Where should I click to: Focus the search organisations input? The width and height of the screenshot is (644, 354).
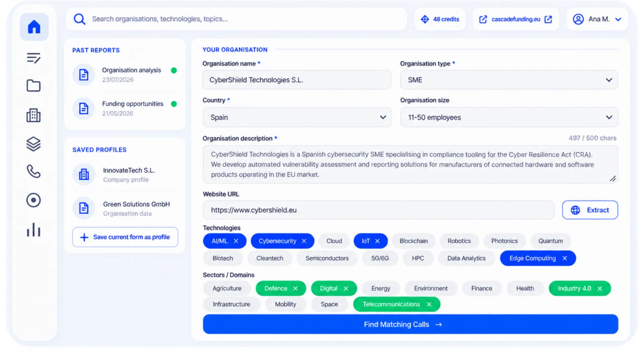(x=236, y=19)
